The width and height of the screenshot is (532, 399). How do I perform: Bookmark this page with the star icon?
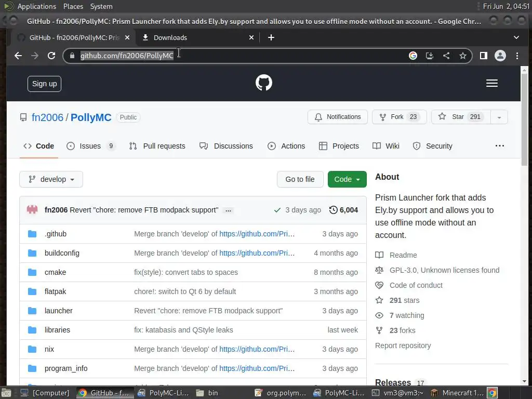(x=463, y=56)
